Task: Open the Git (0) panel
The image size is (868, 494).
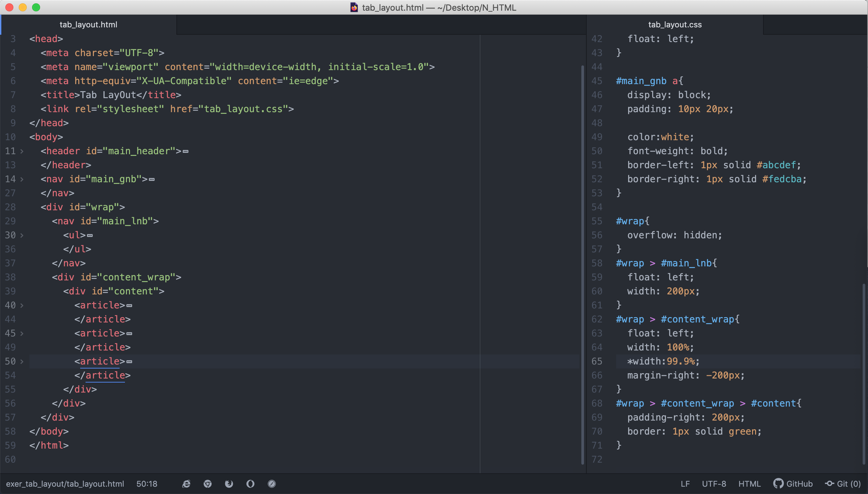Action: 843,484
